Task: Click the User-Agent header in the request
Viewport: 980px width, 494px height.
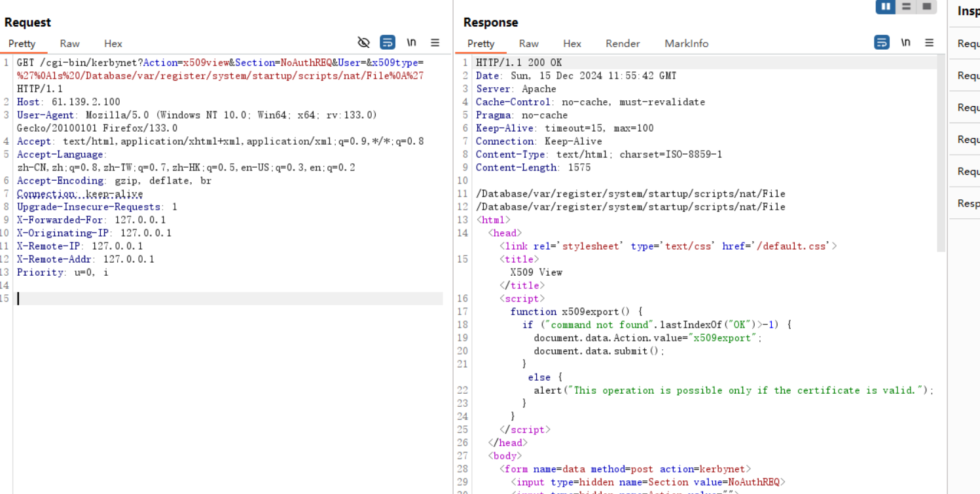Action: coord(197,122)
